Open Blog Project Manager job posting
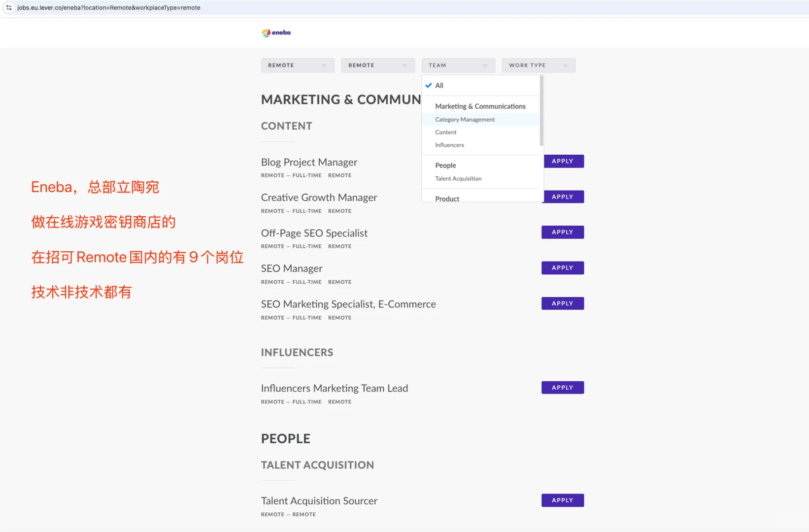 click(309, 163)
